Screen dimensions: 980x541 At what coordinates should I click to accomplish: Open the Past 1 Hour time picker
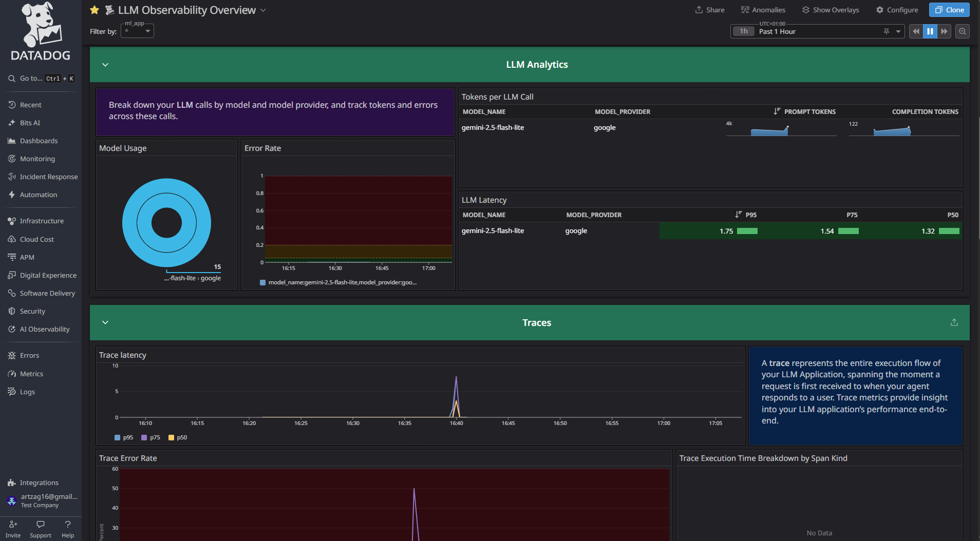pyautogui.click(x=817, y=31)
